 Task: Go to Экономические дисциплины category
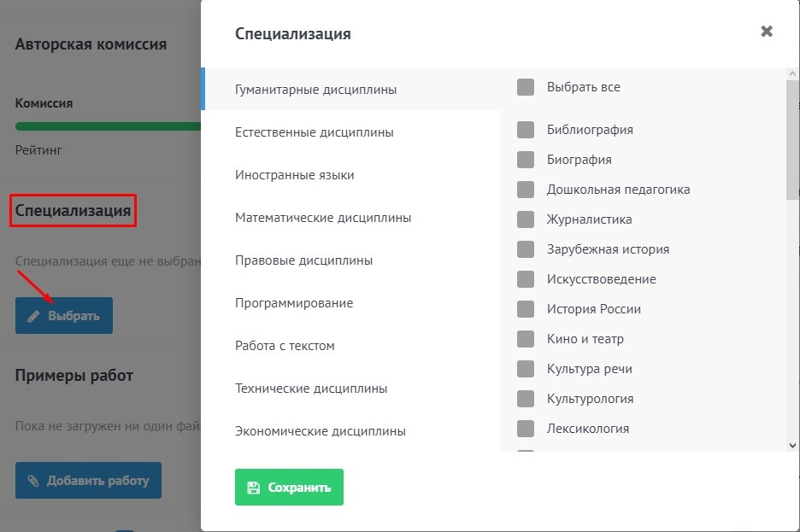click(321, 431)
